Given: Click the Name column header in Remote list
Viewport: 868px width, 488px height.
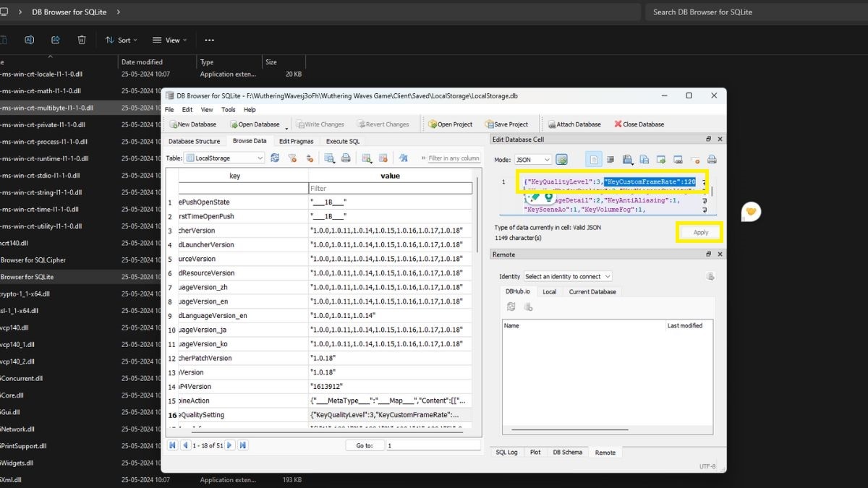Looking at the screenshot, I should point(584,325).
